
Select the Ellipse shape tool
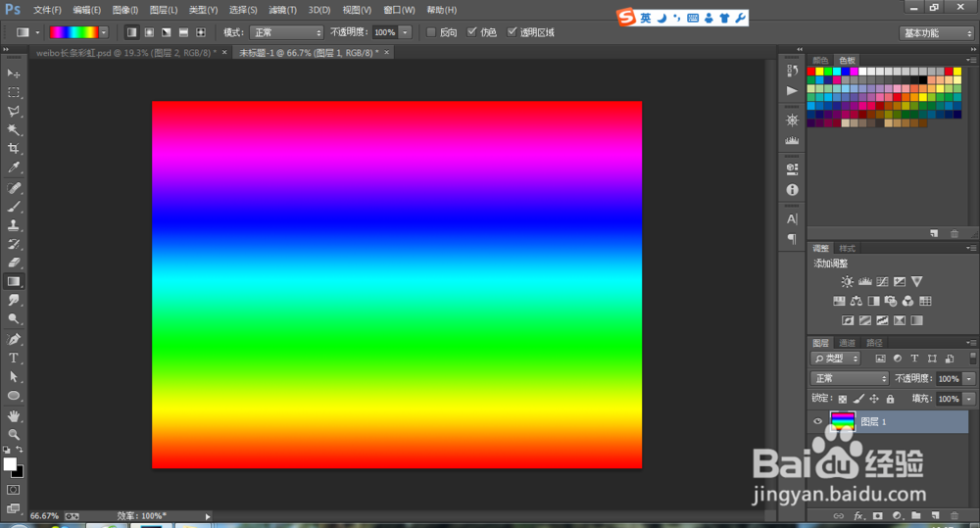[x=13, y=396]
